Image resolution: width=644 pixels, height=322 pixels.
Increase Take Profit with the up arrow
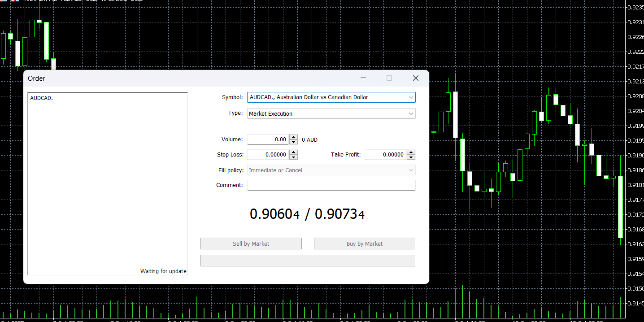point(411,152)
